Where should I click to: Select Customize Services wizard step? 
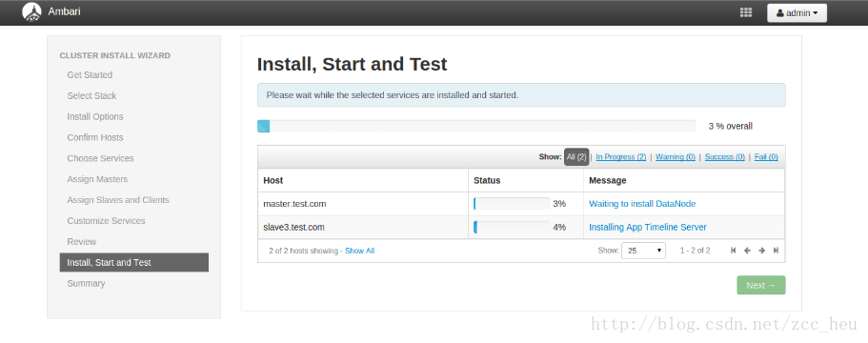107,221
